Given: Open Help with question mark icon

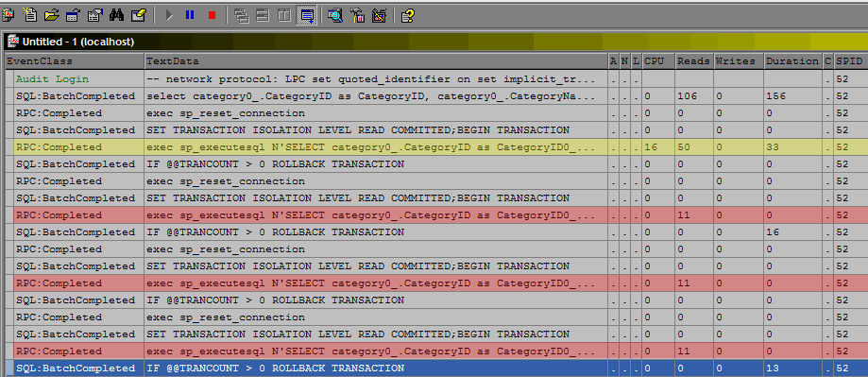Looking at the screenshot, I should point(408,15).
